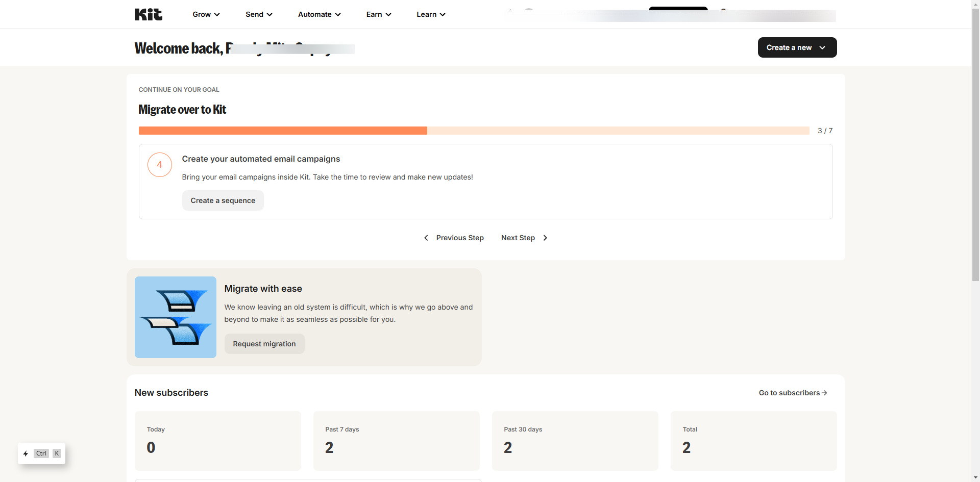
Task: Click the Request migration button
Action: coord(264,344)
